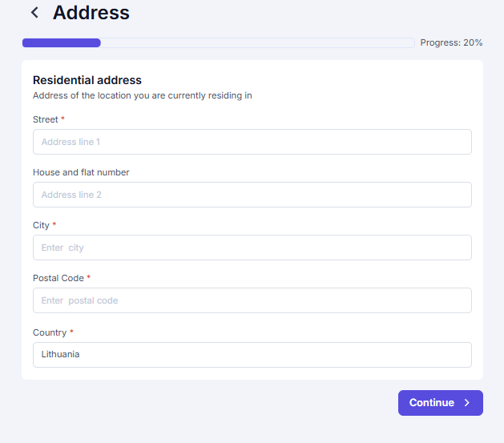Open the Country selector showing Lithuania
The image size is (504, 443).
(x=252, y=355)
